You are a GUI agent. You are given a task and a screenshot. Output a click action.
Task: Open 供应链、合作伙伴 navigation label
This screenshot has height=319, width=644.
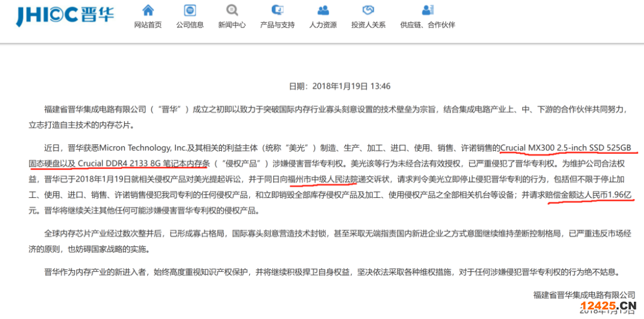[x=428, y=24]
